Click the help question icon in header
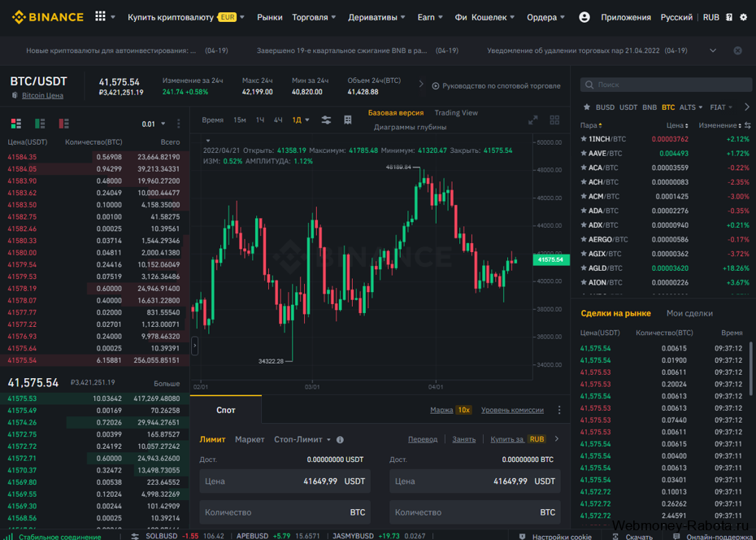Image resolution: width=756 pixels, height=540 pixels. pyautogui.click(x=729, y=17)
